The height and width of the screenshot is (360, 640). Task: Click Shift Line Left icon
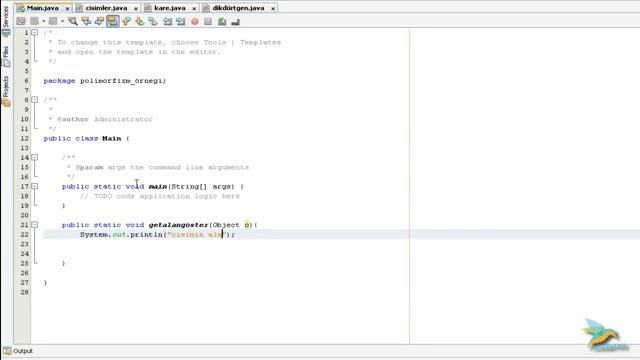point(167,21)
